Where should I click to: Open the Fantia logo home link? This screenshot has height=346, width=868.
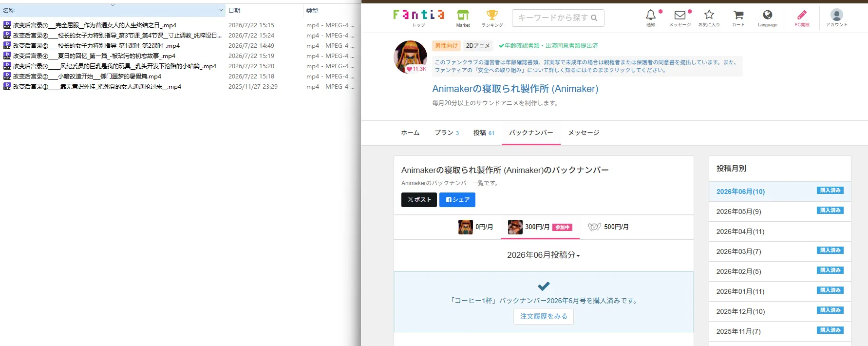coord(419,15)
